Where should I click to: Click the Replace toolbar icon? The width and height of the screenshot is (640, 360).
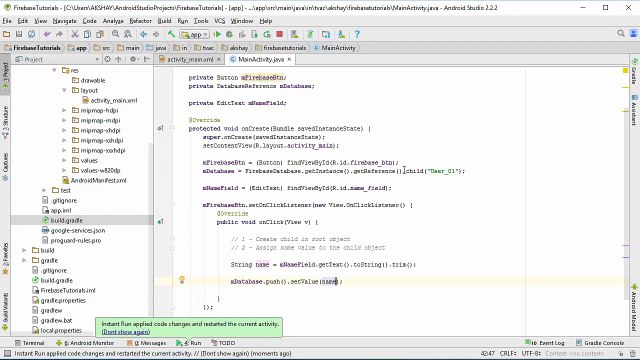pos(128,34)
